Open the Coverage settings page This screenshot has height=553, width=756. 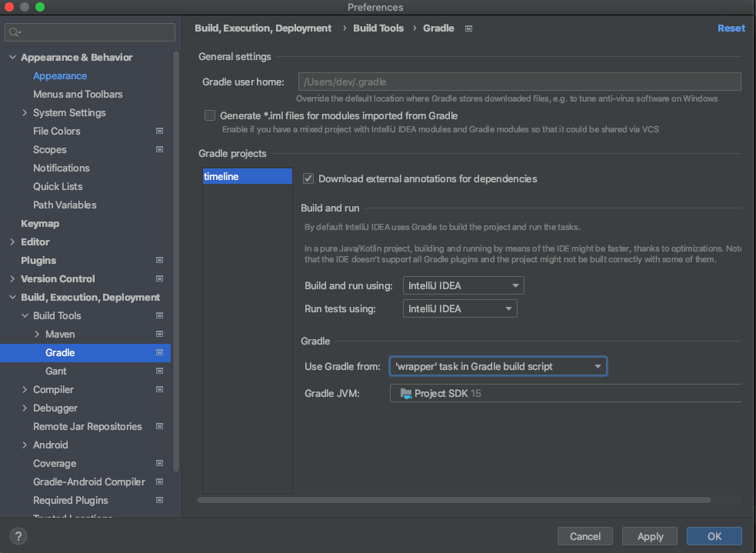[55, 463]
